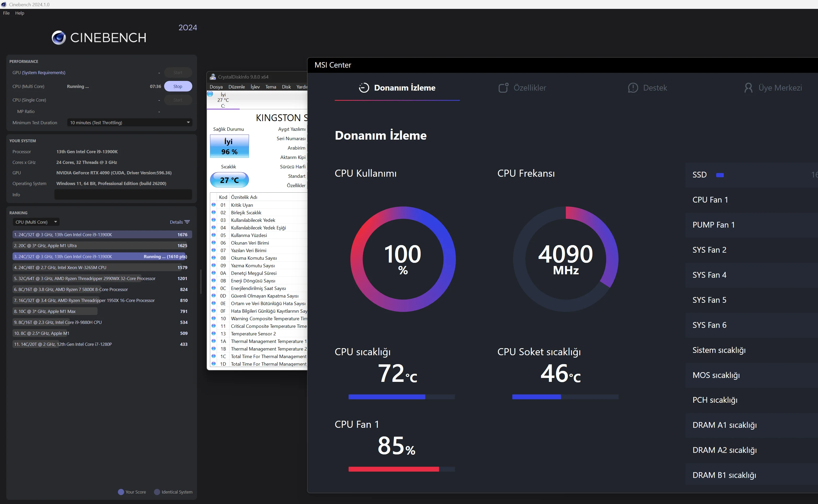
Task: Click the İyi 96 % health status button
Action: [229, 146]
